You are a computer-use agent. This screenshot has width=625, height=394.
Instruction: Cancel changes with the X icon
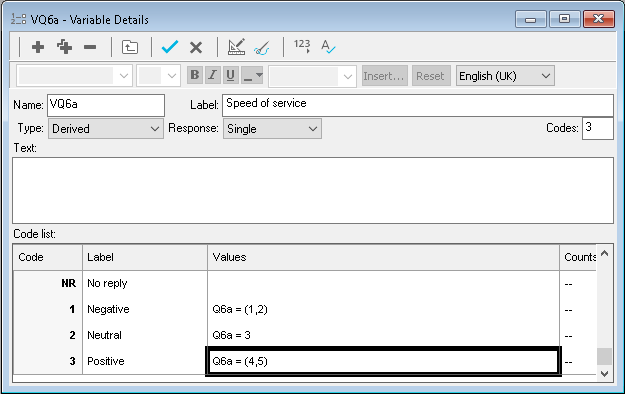tap(196, 47)
